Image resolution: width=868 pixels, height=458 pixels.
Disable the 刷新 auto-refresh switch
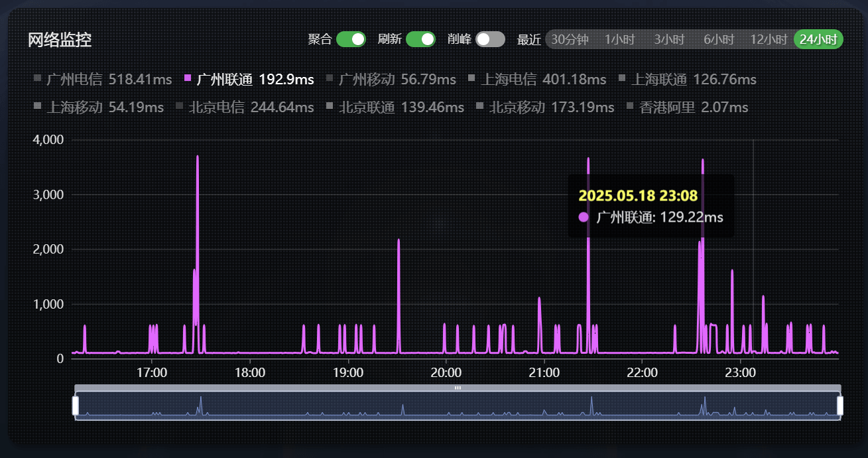[420, 39]
